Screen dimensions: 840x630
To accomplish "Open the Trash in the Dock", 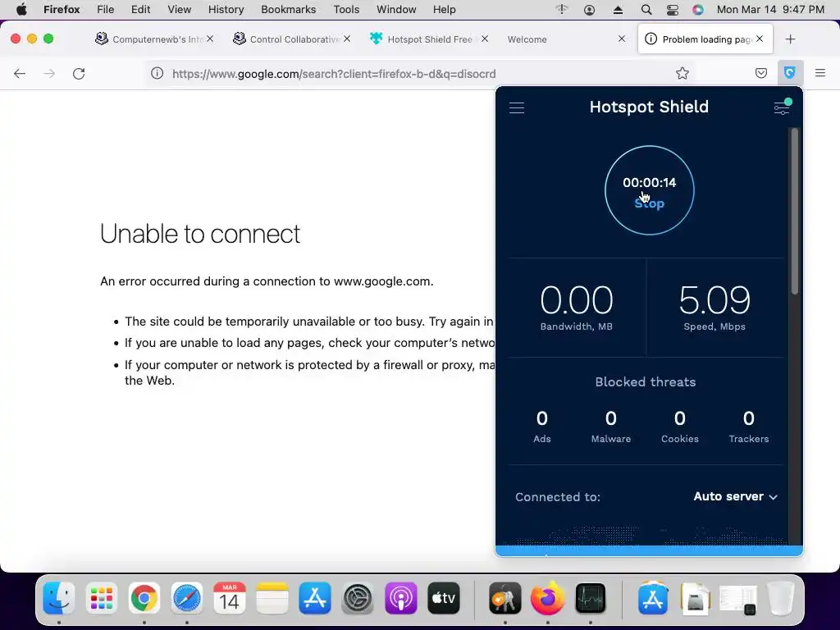I will pos(781,598).
